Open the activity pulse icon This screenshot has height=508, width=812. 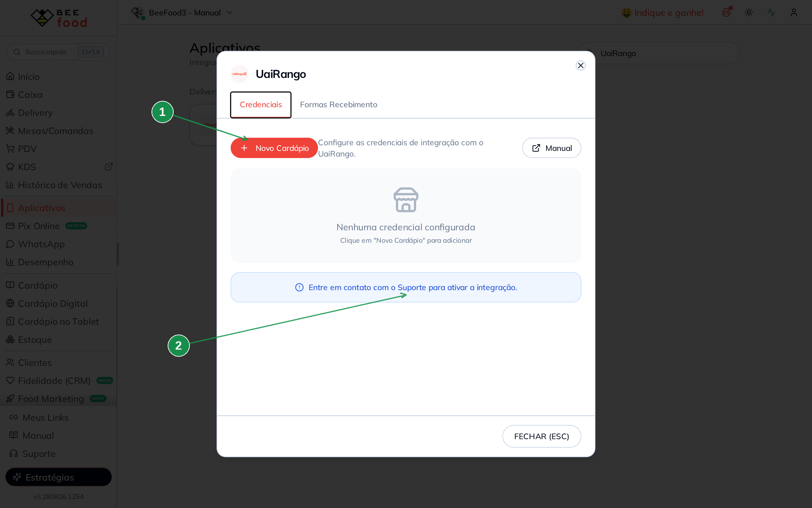click(771, 12)
